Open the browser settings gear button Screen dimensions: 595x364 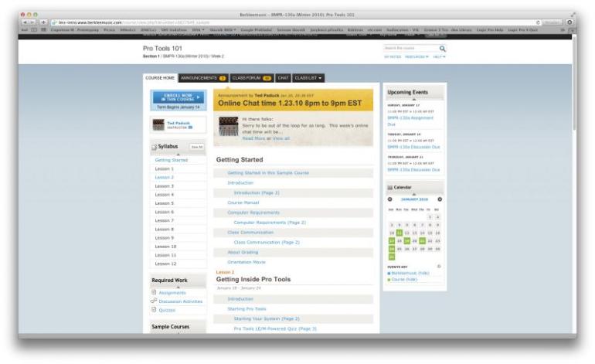pyautogui.click(x=569, y=22)
